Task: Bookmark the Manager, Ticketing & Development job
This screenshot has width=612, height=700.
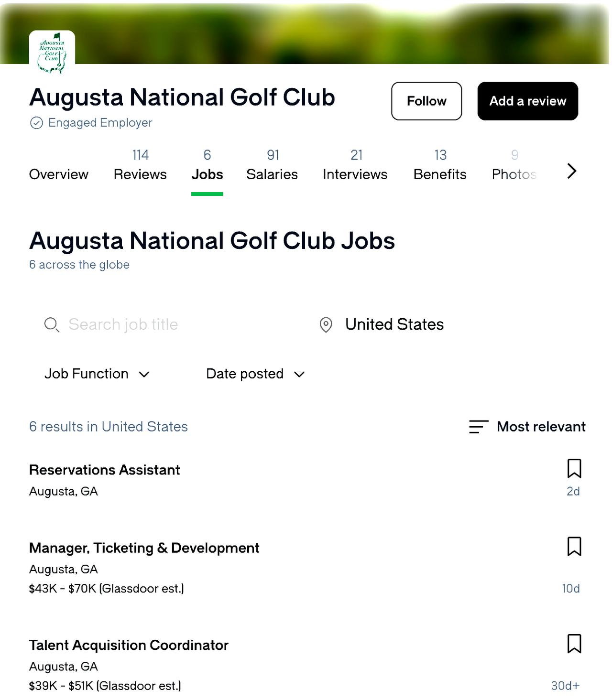Action: [x=574, y=546]
